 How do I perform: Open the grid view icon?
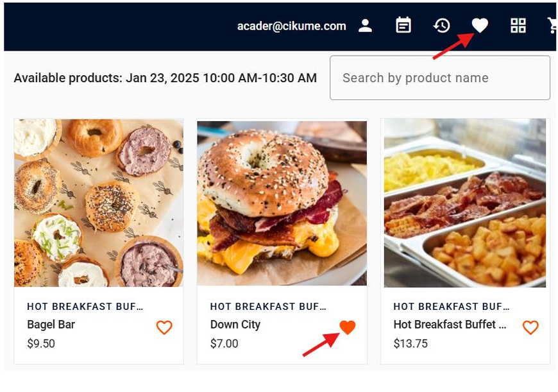(x=518, y=26)
